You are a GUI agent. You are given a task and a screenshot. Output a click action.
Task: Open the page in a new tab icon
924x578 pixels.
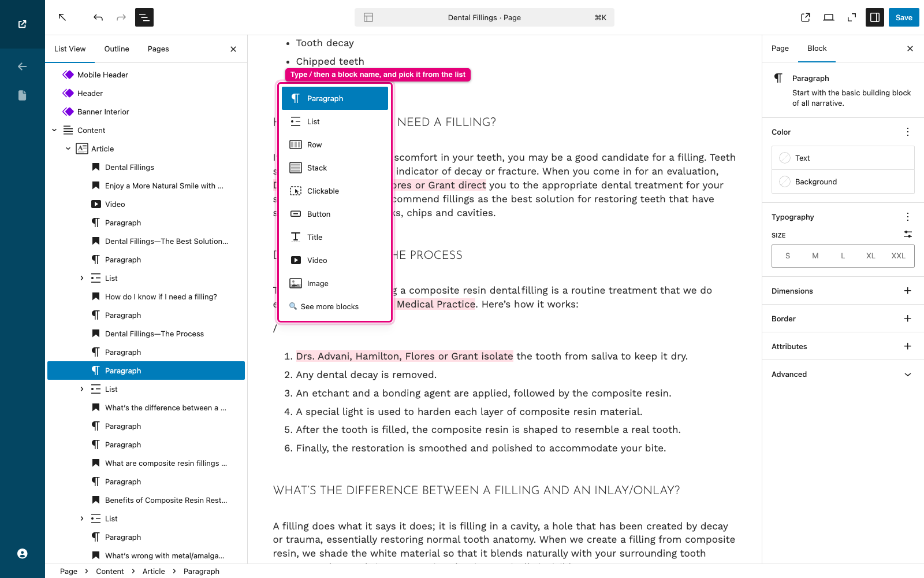(806, 17)
